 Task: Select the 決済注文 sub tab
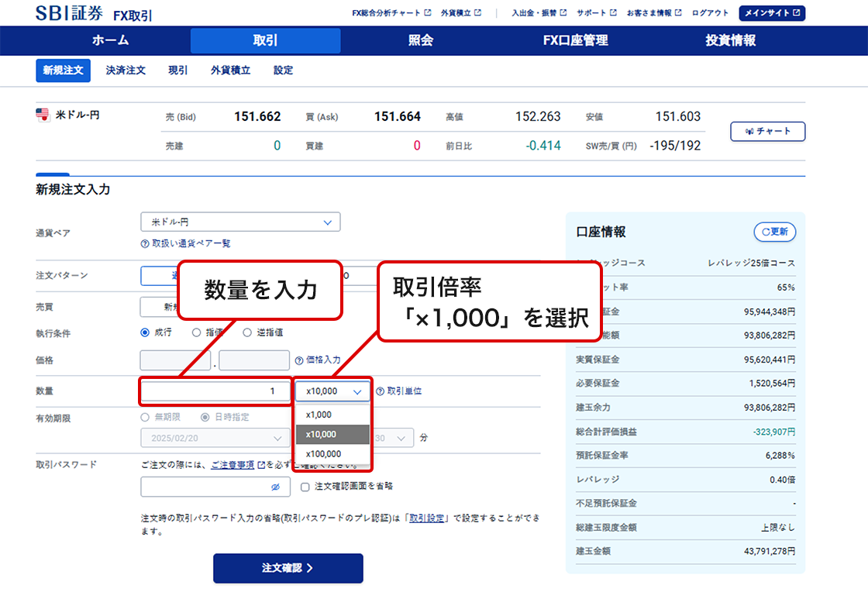(126, 71)
